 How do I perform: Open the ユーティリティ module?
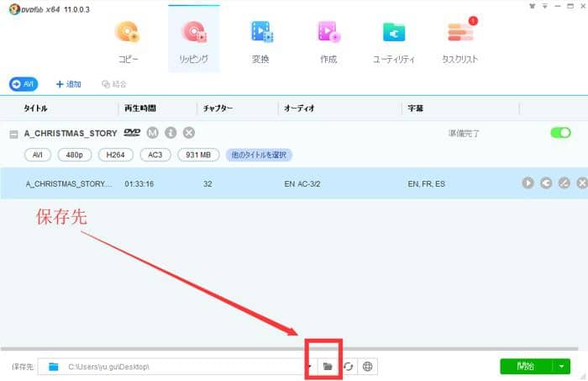point(395,40)
